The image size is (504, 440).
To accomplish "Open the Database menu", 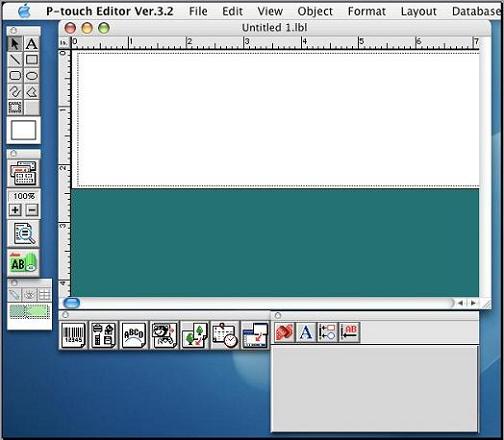I will coord(477,11).
